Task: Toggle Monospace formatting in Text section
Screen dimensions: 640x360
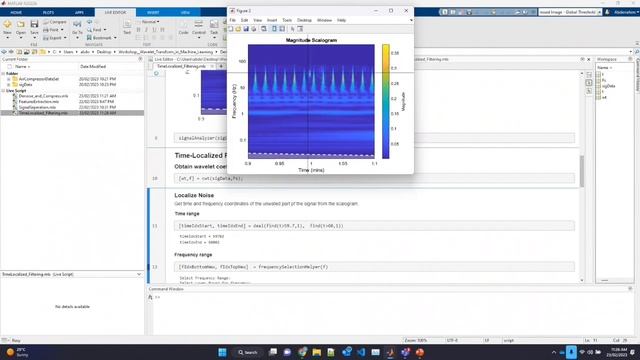Action: click(162, 30)
